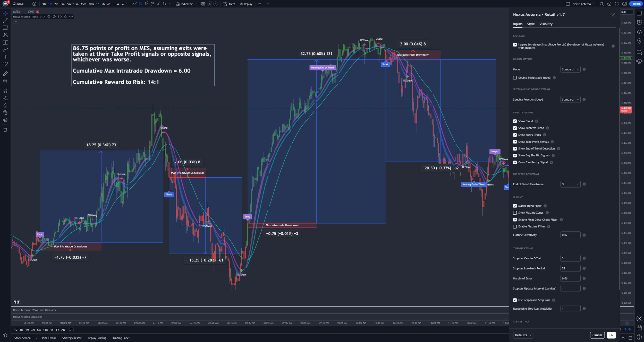Open indicator templates grid icon
This screenshot has height=342, width=644.
203,4
